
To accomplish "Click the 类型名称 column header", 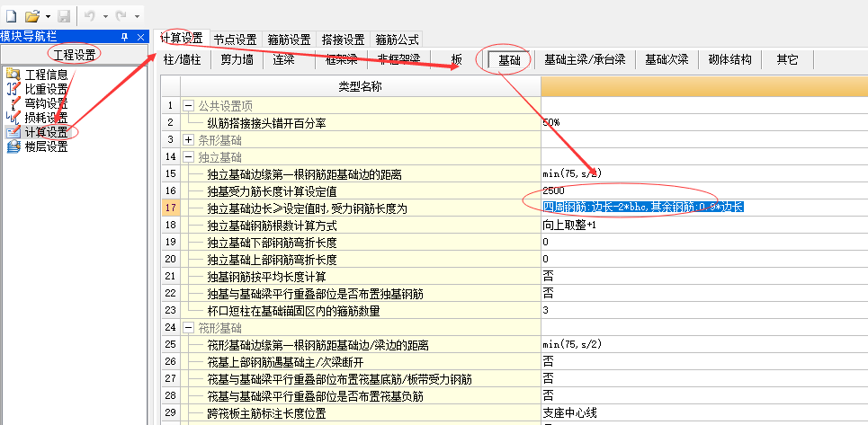I will pyautogui.click(x=361, y=87).
